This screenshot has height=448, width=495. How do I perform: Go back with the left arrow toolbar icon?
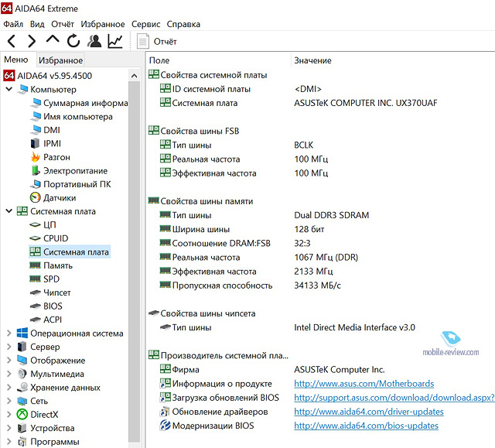click(12, 41)
